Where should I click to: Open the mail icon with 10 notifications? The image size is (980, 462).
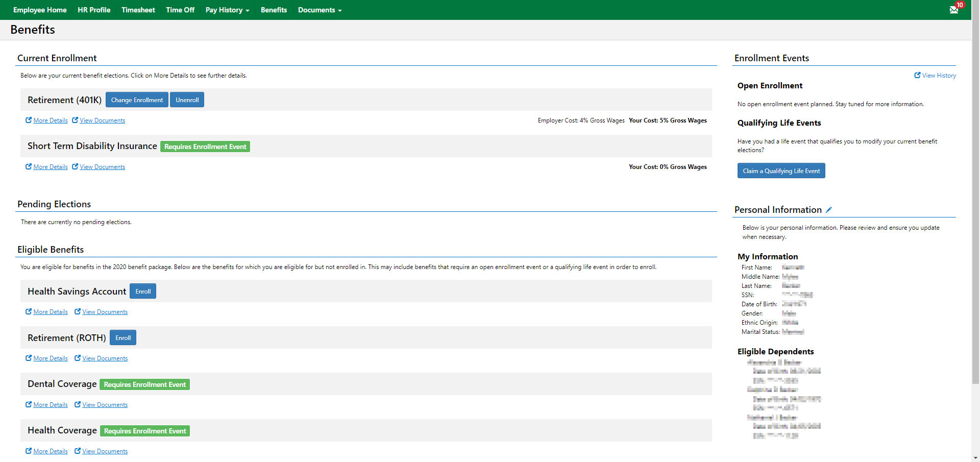[954, 10]
